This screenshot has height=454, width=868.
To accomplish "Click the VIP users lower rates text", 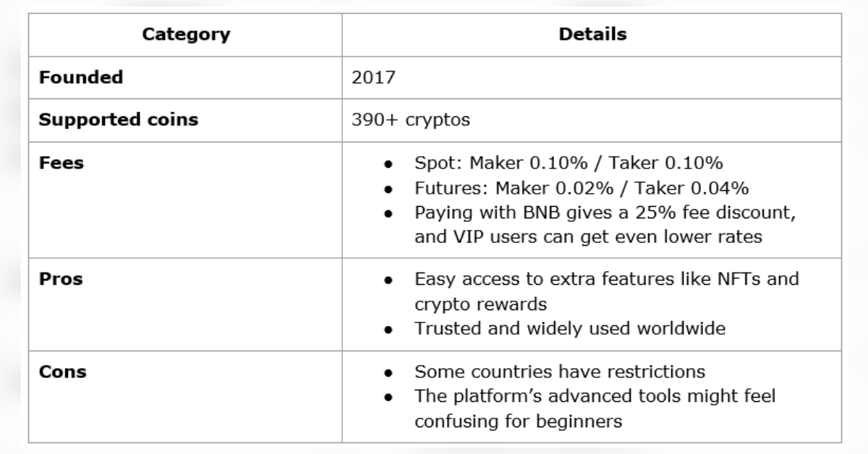I will point(588,237).
